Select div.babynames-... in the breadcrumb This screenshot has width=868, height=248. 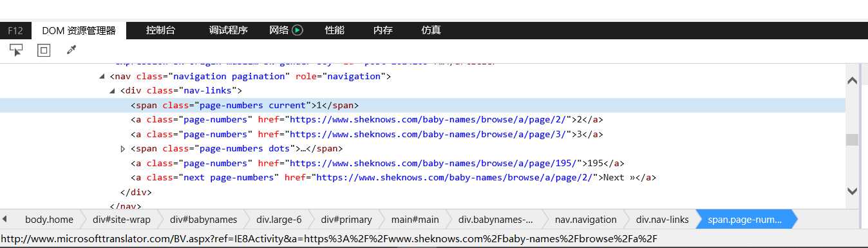coord(496,220)
